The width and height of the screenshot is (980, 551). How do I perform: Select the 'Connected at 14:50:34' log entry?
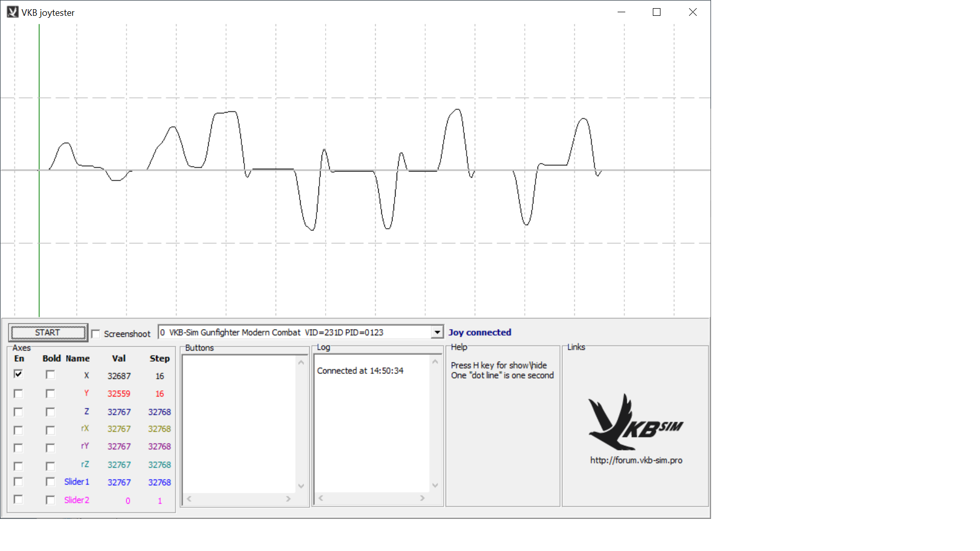point(360,371)
